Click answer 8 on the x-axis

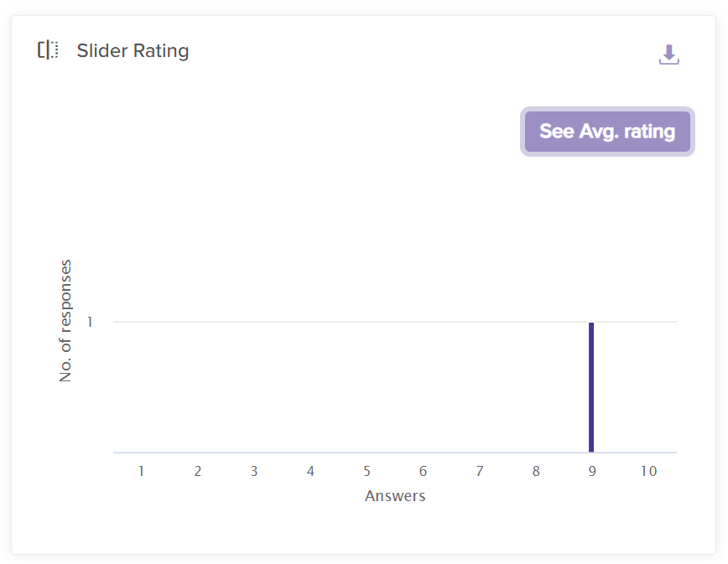535,471
